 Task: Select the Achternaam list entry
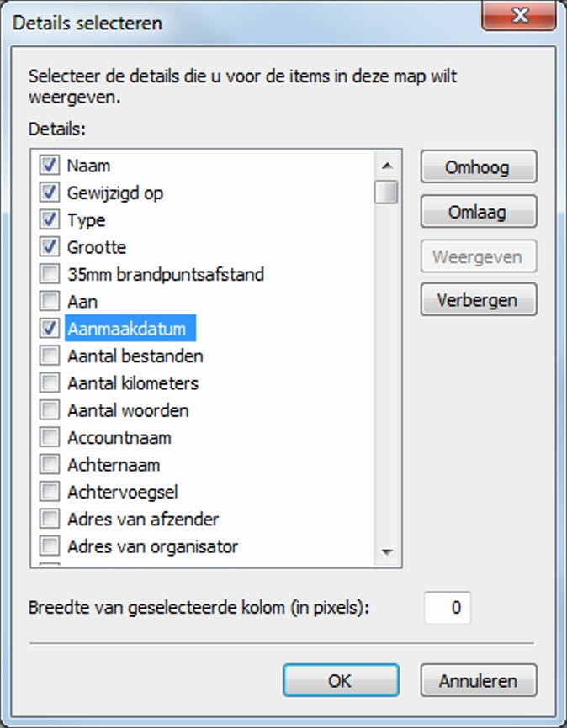(114, 465)
